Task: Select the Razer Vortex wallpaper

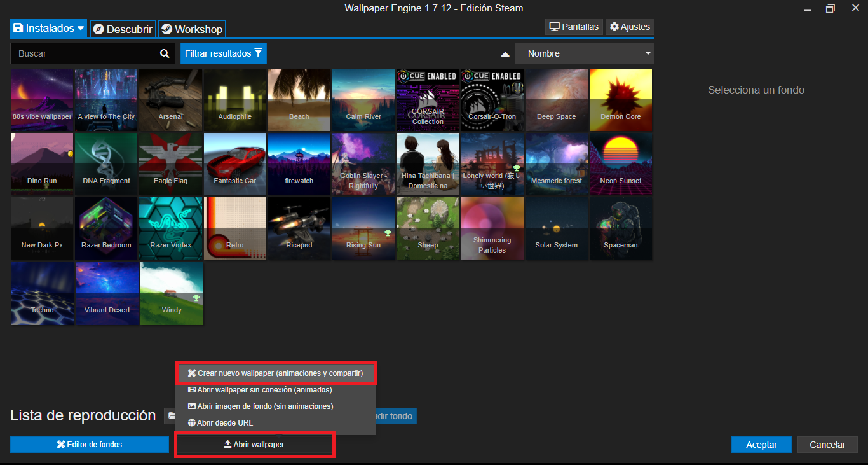Action: pos(171,229)
